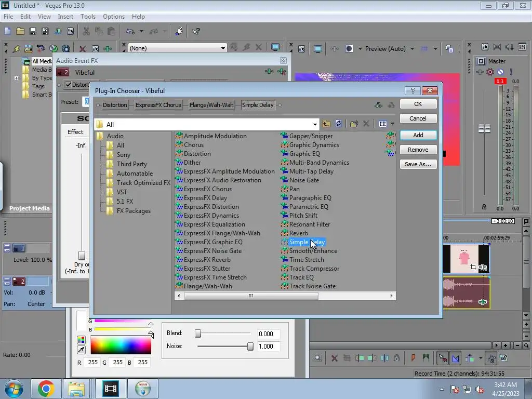This screenshot has height=399, width=532.
Task: Click the New project icon in main toolbar
Action: pyautogui.click(x=7, y=31)
